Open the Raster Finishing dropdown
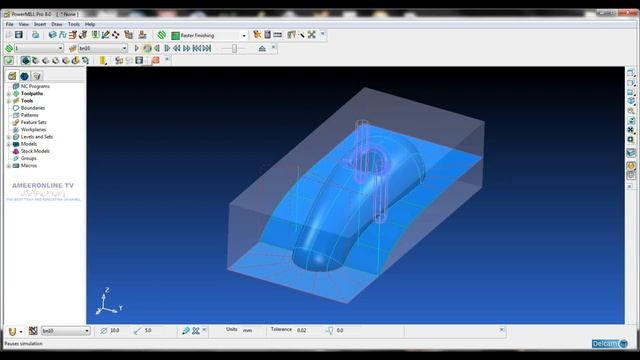 point(244,36)
